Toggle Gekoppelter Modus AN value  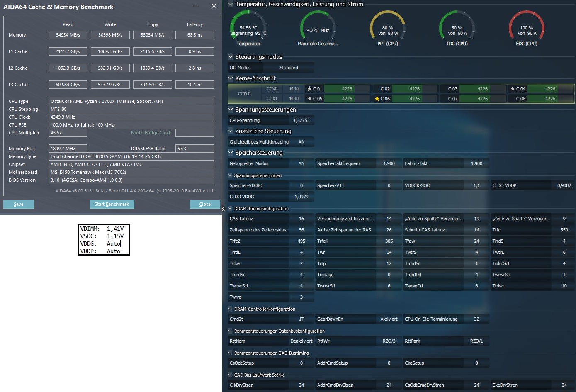(301, 163)
